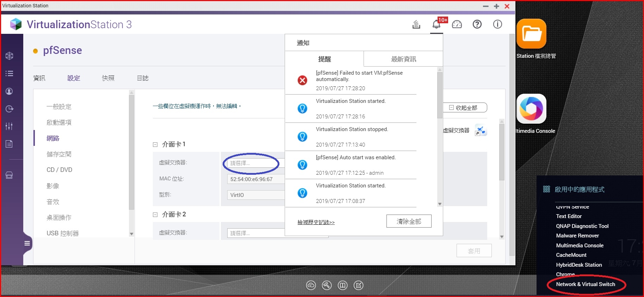Image resolution: width=644 pixels, height=297 pixels.
Task: Open Network & Virtual Switch in running apps
Action: pyautogui.click(x=586, y=284)
